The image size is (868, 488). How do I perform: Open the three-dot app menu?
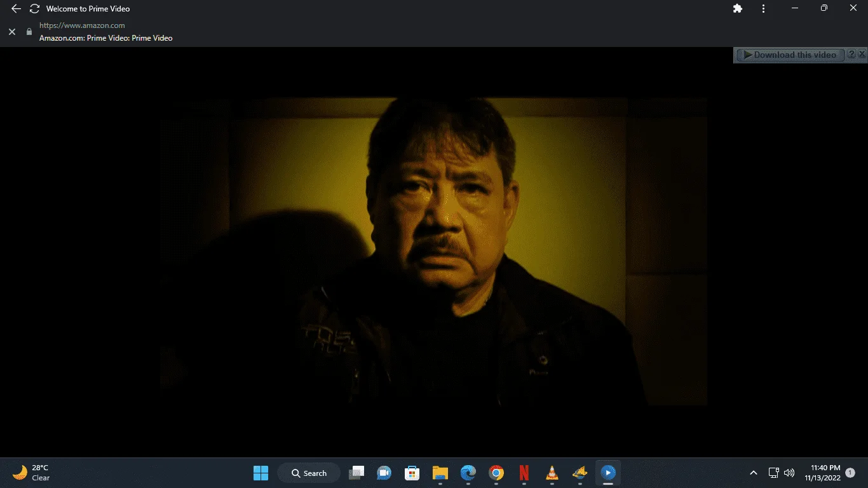point(764,9)
